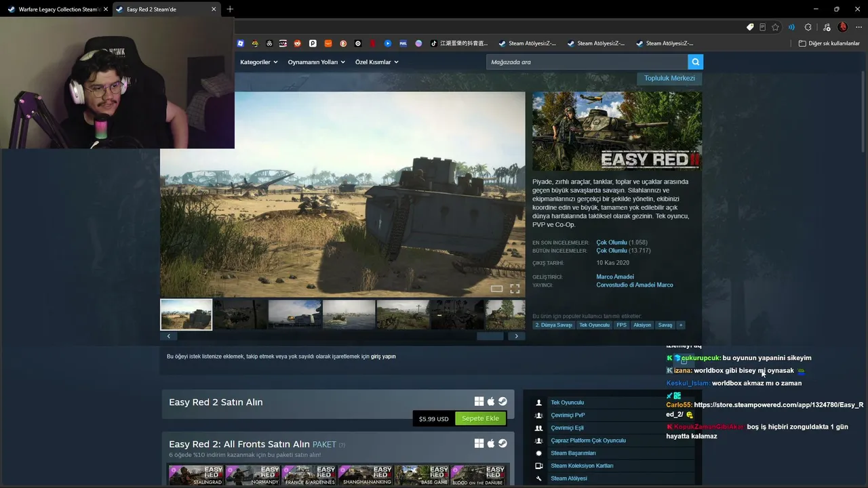The image size is (868, 488).
Task: Click Windows platform icon beside Easy Red 2 Satın Alın
Action: tap(479, 402)
